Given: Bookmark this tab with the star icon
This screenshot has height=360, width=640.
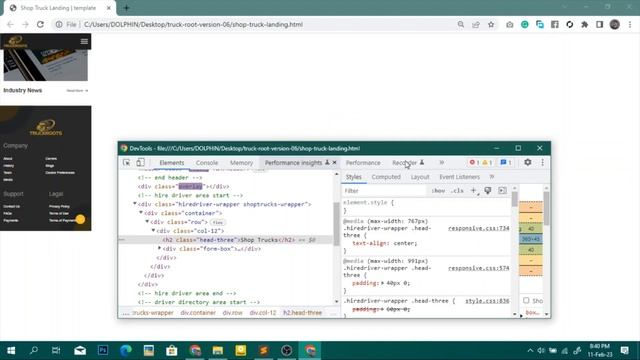Looking at the screenshot, I should coord(491,24).
